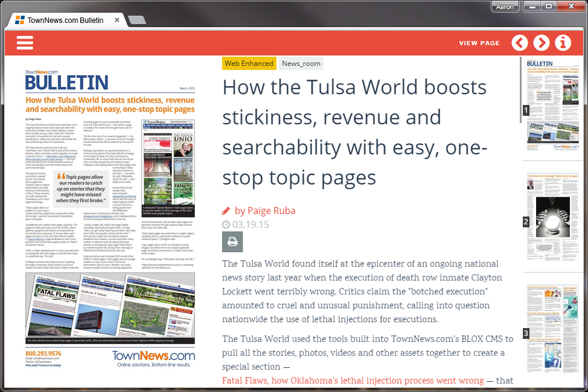Open the Aaron profile button

click(505, 7)
